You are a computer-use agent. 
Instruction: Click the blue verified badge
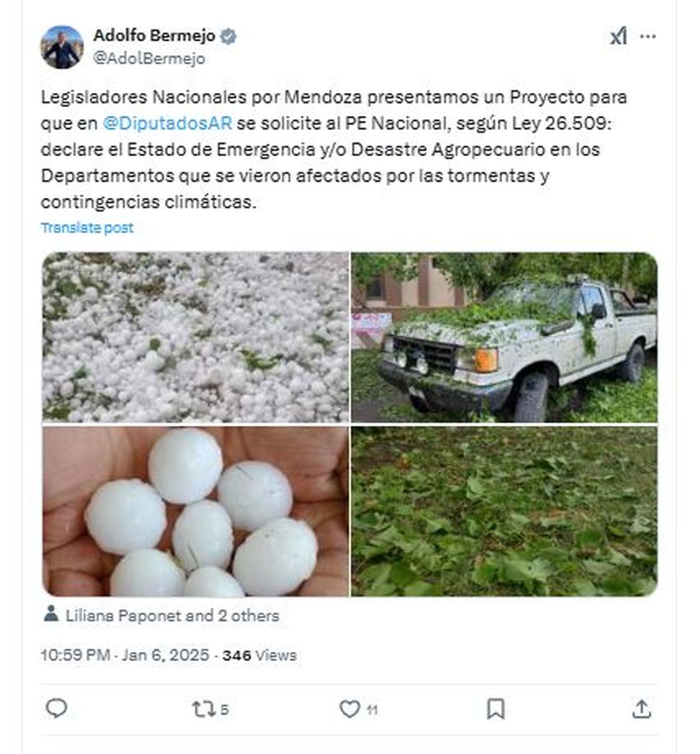click(228, 36)
